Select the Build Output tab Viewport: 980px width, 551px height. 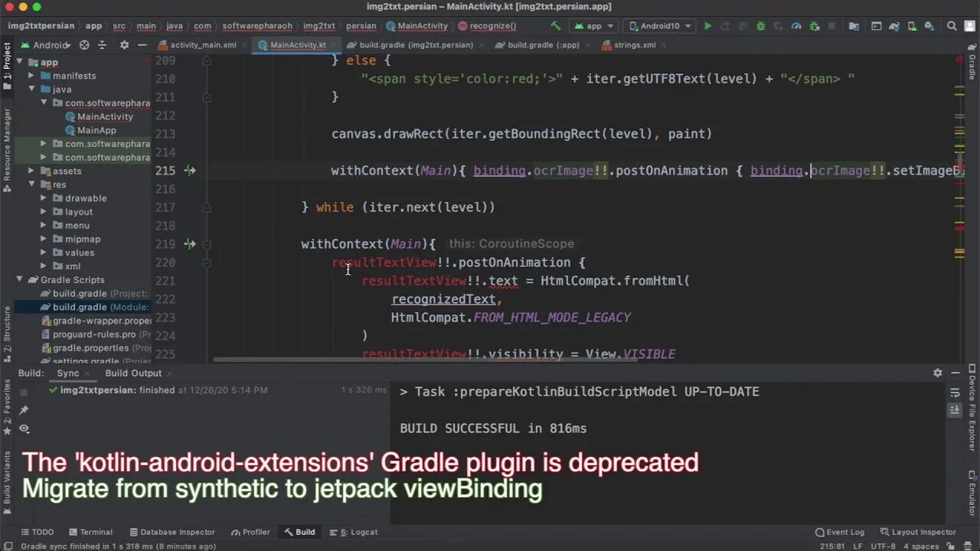[x=133, y=373]
